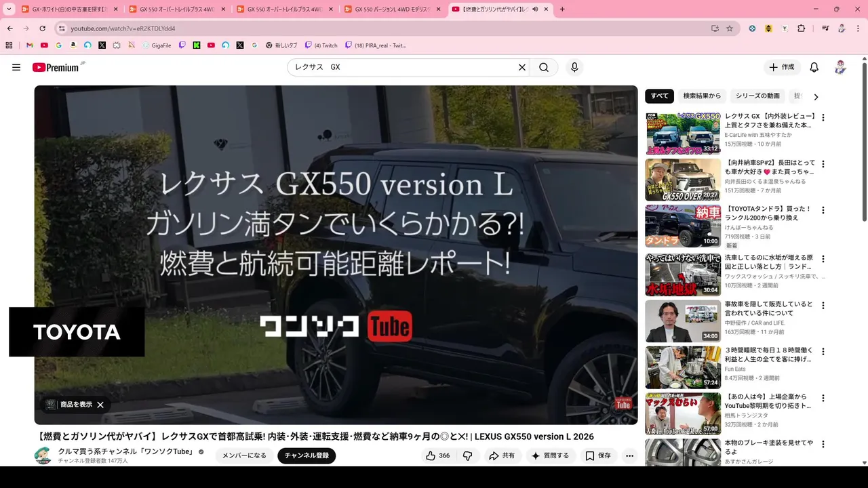Bookmark this page with star icon

pyautogui.click(x=730, y=28)
